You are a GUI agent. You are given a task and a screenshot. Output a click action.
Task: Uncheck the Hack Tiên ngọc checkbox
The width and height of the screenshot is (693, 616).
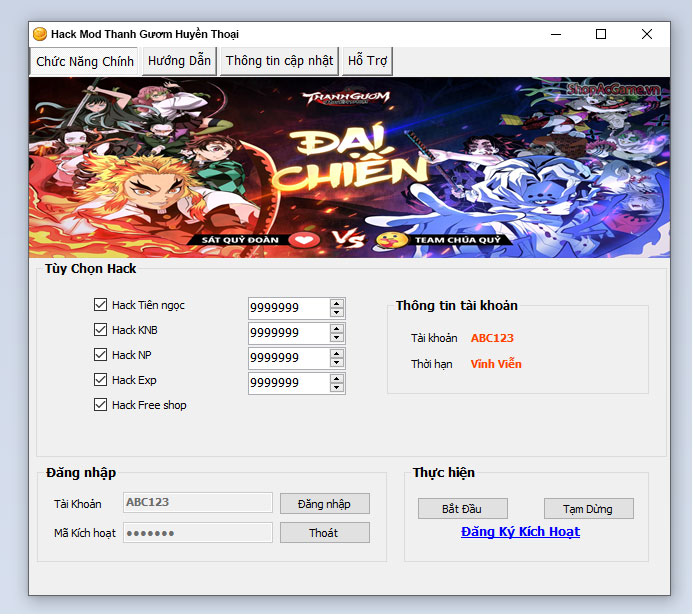click(x=100, y=305)
